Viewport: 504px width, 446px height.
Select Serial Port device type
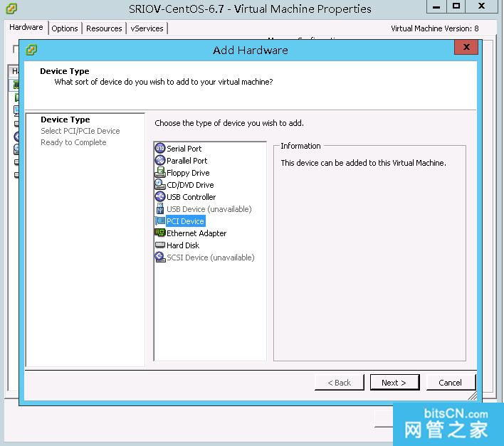184,149
